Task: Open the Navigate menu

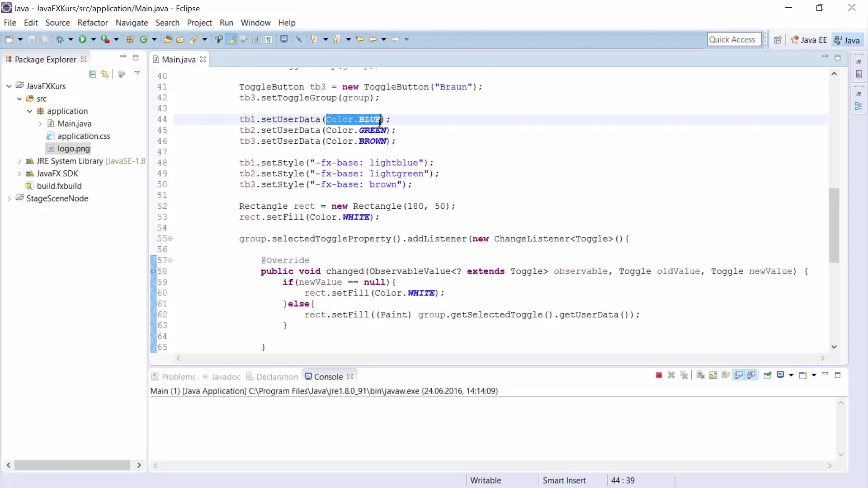Action: 132,23
